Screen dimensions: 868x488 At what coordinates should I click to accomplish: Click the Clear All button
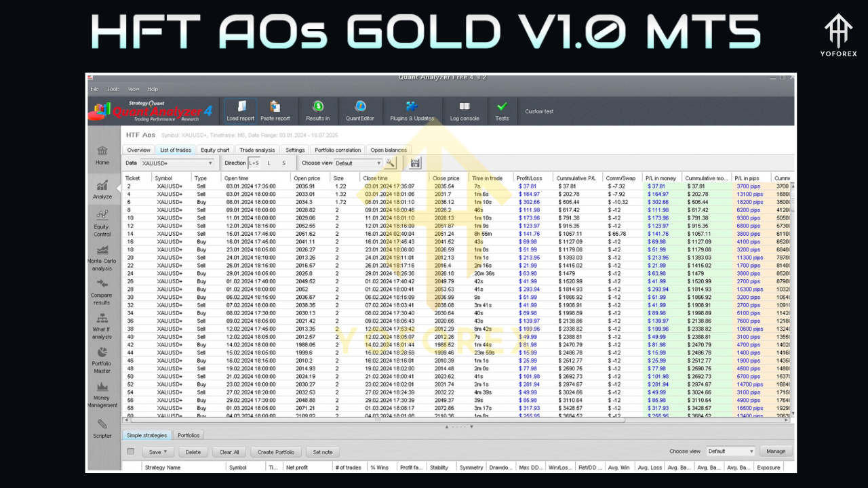pyautogui.click(x=229, y=451)
